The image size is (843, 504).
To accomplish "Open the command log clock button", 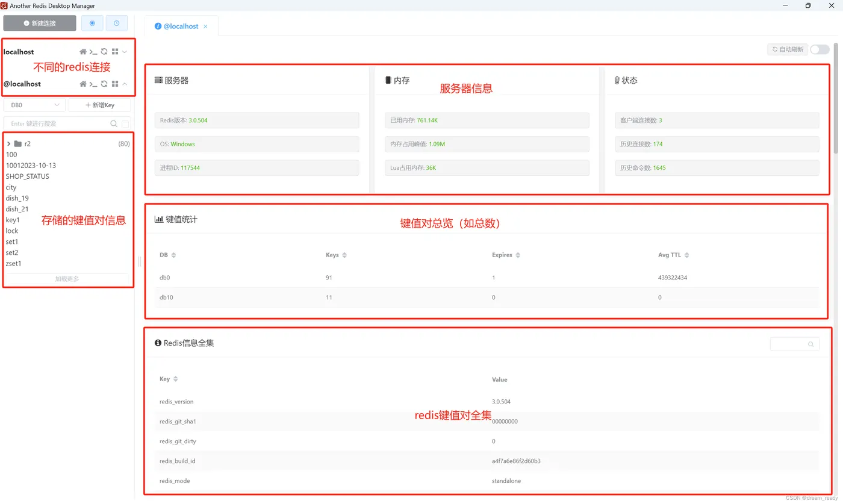I will coord(116,23).
